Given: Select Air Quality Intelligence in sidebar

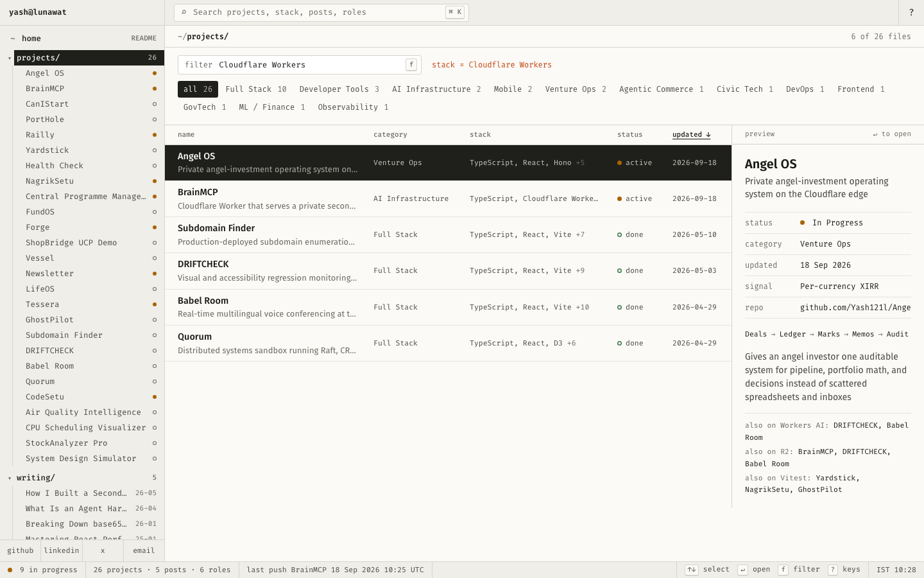Looking at the screenshot, I should [89, 412].
